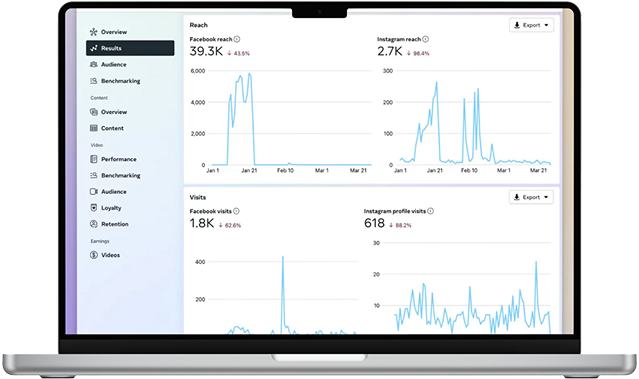Click the Video Benchmarking icon
Viewport: 639px width, 379px height.
(94, 175)
